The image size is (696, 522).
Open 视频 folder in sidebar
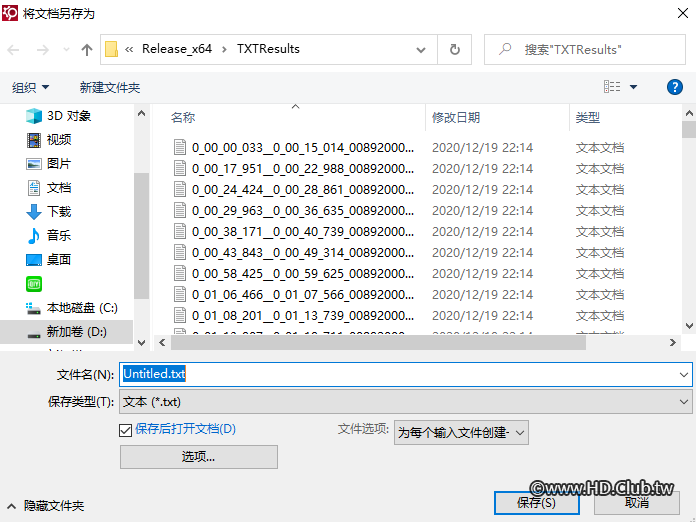point(49,140)
